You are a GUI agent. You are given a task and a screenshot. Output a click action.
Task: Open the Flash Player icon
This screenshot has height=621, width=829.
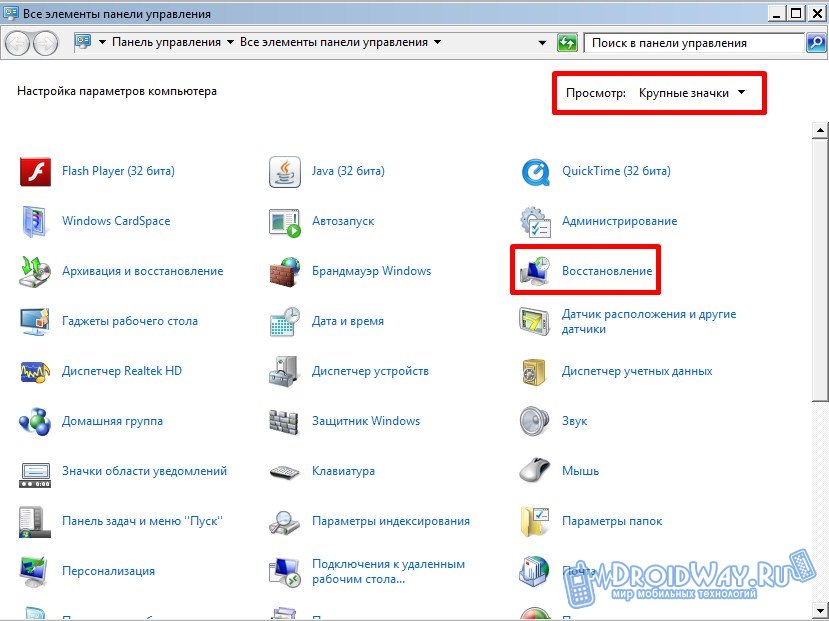coord(35,171)
